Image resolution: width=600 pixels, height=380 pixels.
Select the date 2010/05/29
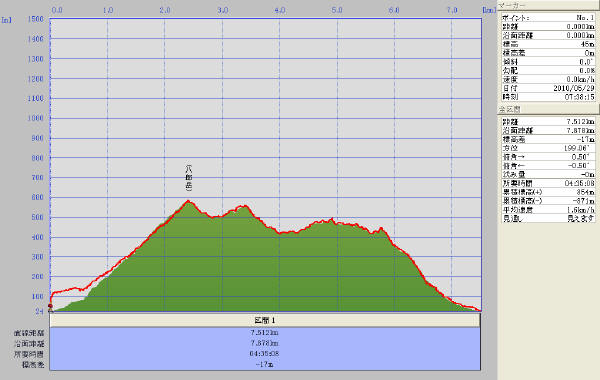574,88
